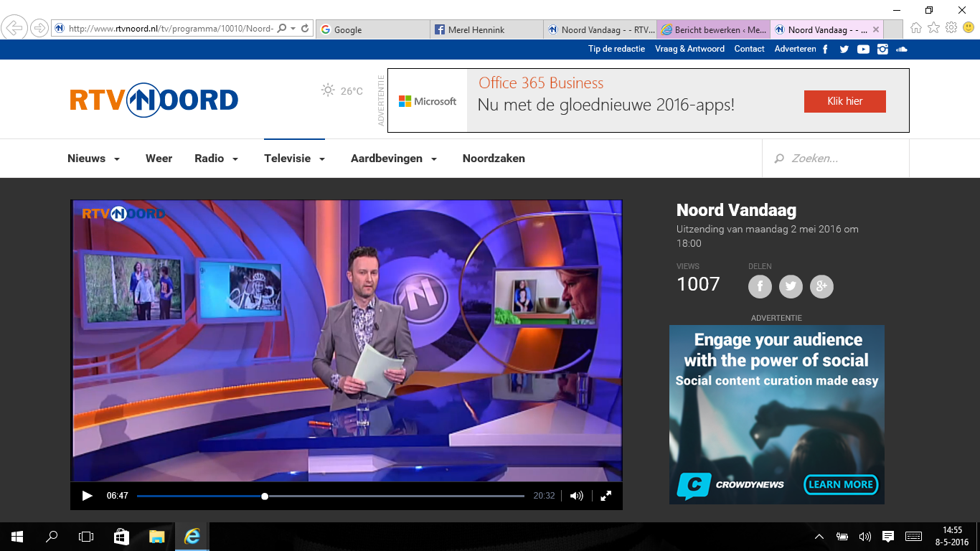This screenshot has height=551, width=980.
Task: Open RTV Noord Instagram icon
Action: [x=882, y=50]
